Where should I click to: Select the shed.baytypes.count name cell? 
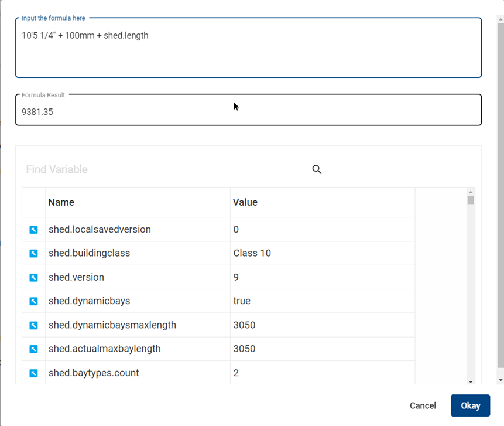click(x=138, y=373)
